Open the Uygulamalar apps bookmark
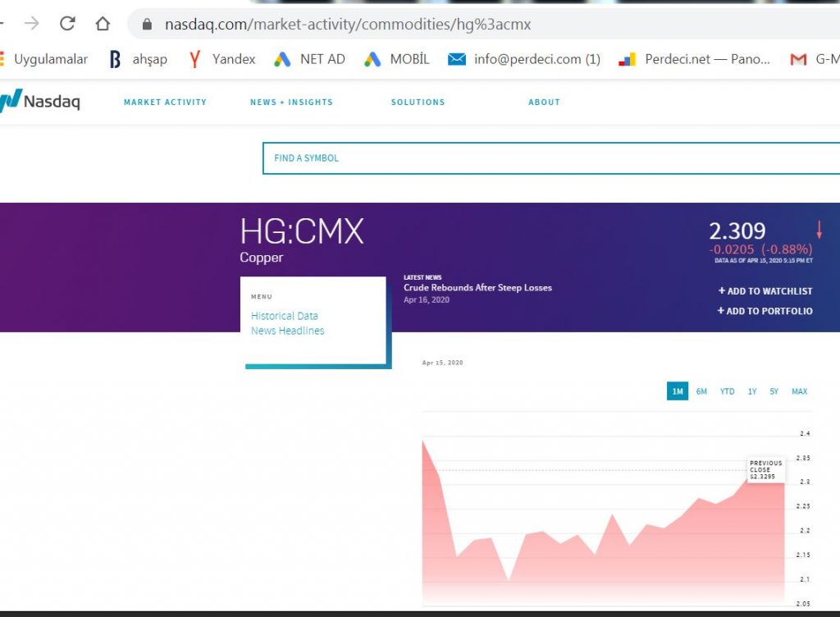 44,59
